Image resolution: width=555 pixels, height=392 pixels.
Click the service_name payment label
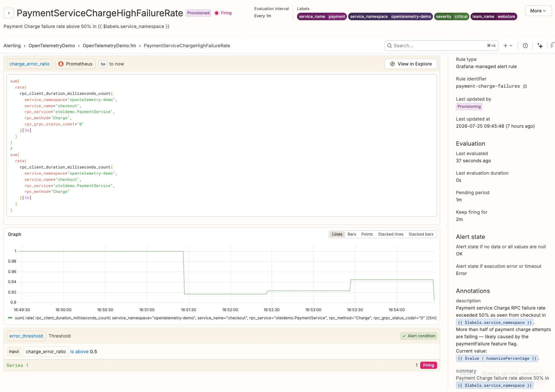[x=322, y=17]
